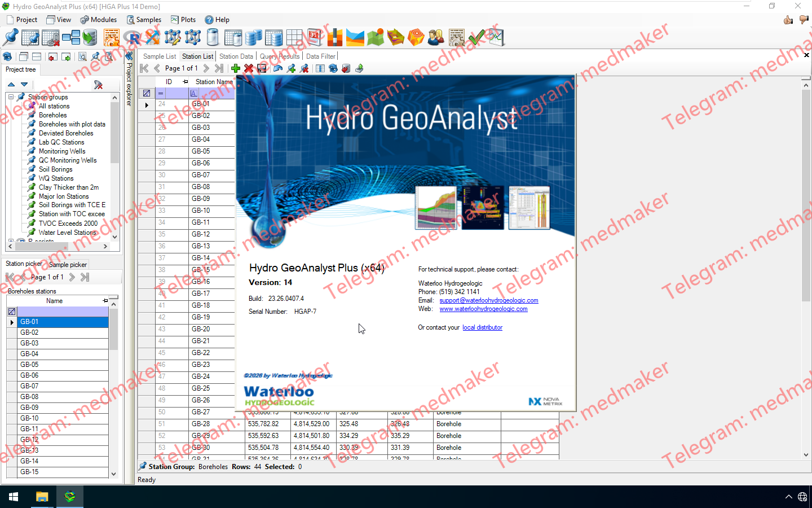This screenshot has width=812, height=508.
Task: Open the Project menu
Action: [x=22, y=20]
